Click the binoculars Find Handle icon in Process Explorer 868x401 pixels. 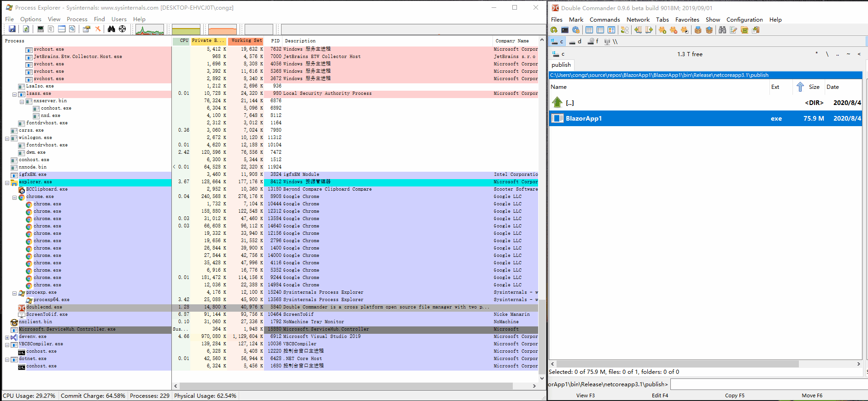111,29
